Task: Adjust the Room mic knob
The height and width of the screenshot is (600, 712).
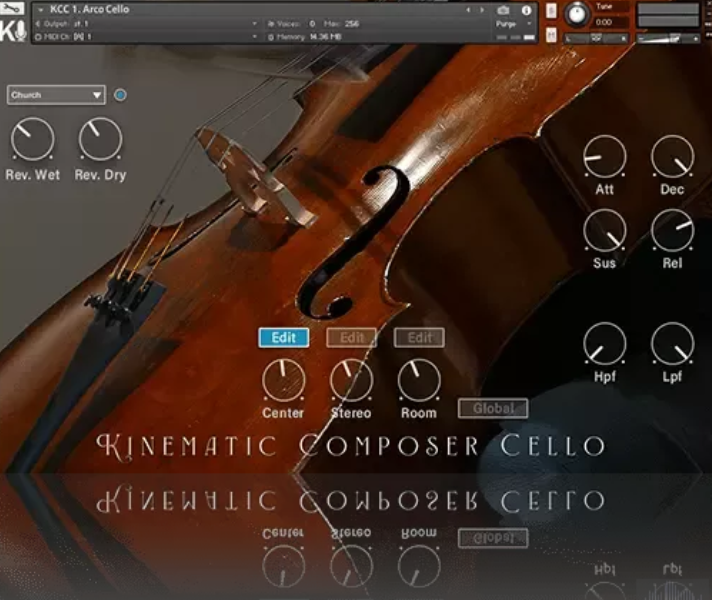Action: point(419,380)
